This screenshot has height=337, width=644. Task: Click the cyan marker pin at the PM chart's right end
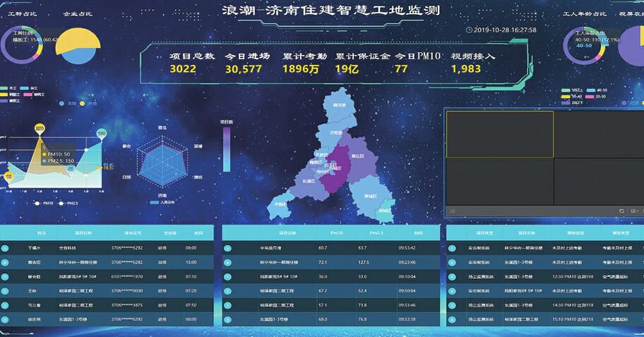click(102, 134)
